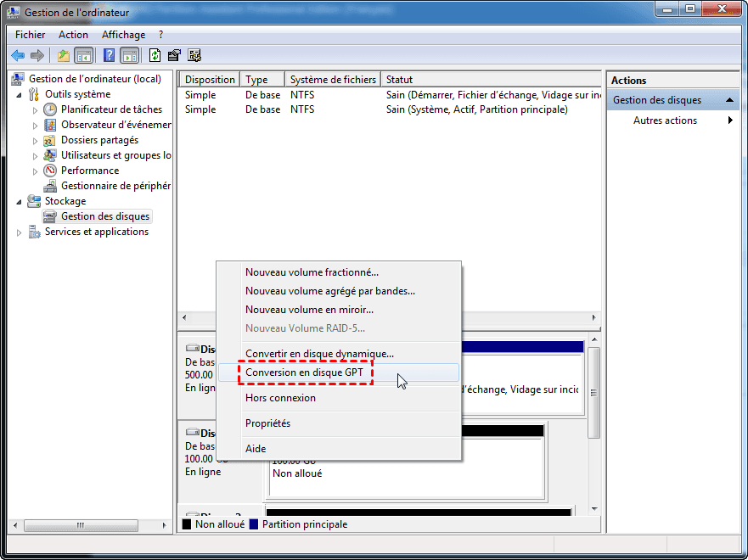Click the blue Back arrow in toolbar
This screenshot has height=560, width=748.
(x=18, y=56)
